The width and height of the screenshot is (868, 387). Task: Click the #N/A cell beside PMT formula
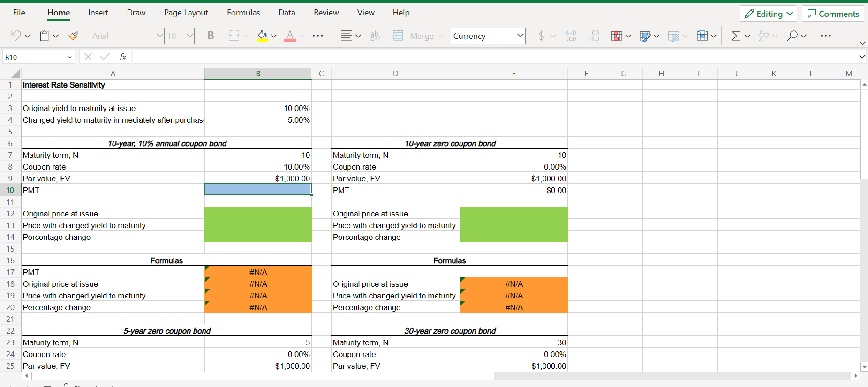pos(258,272)
